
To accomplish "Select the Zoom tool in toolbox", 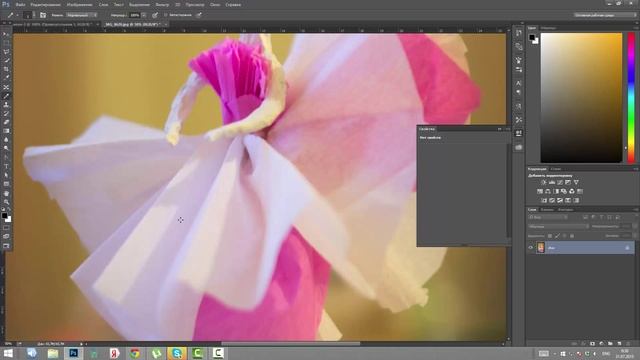I will (6, 202).
